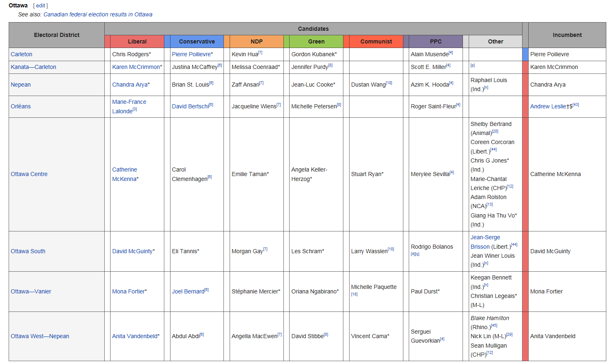The image size is (610, 364).
Task: Click footnote 20 after Shelby Bertrand (Animal)
Action: [x=495, y=131]
